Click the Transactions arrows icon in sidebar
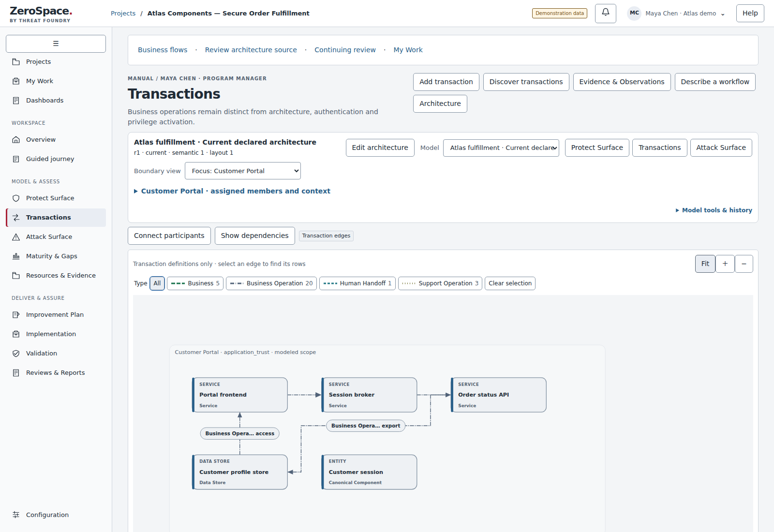This screenshot has width=774, height=532. click(x=16, y=218)
